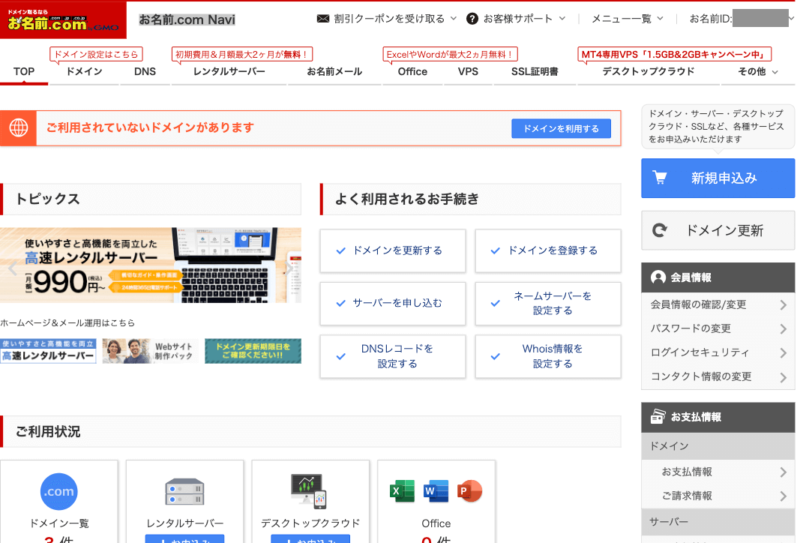Click the orange globe domain notice icon

(18, 128)
